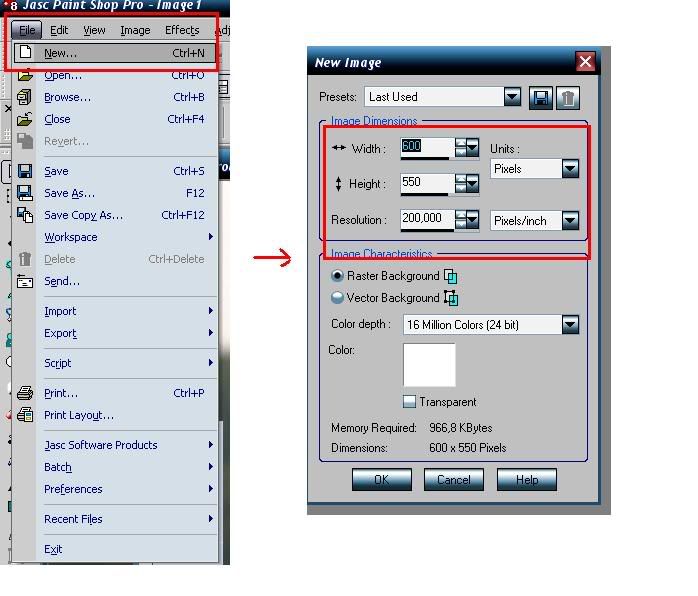Open the File menu
698x596 pixels.
click(x=27, y=30)
